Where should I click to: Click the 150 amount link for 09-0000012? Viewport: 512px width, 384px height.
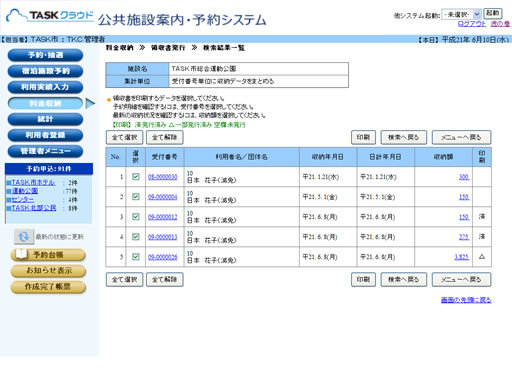coord(464,217)
